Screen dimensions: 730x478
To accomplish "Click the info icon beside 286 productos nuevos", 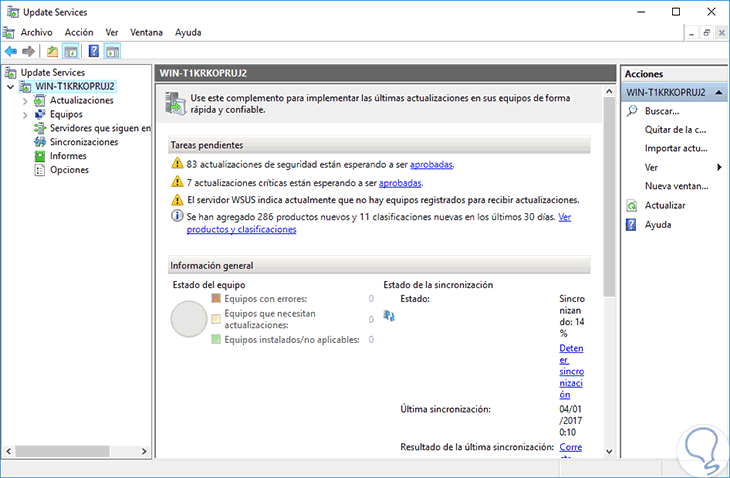I will tap(177, 216).
